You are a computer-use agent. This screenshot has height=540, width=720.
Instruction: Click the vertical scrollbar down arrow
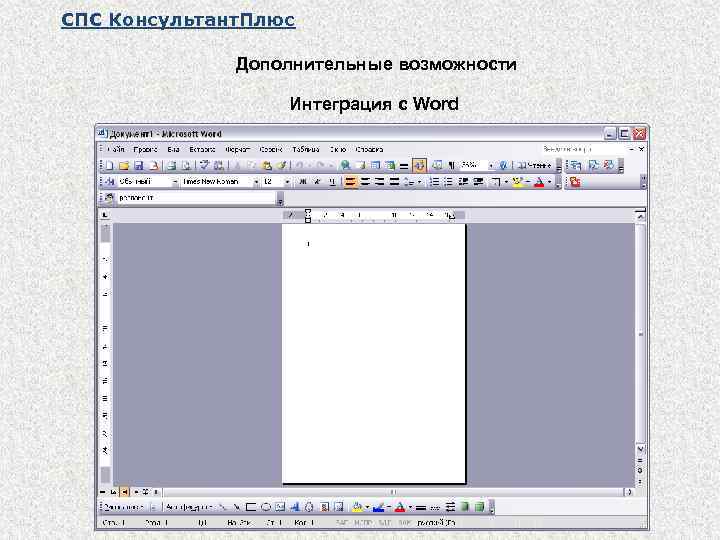[x=640, y=449]
